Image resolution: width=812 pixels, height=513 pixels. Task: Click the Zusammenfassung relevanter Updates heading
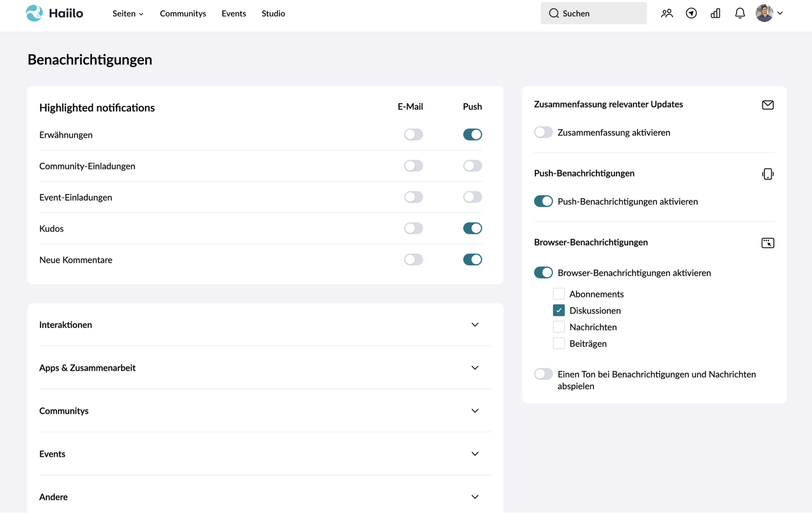point(608,104)
